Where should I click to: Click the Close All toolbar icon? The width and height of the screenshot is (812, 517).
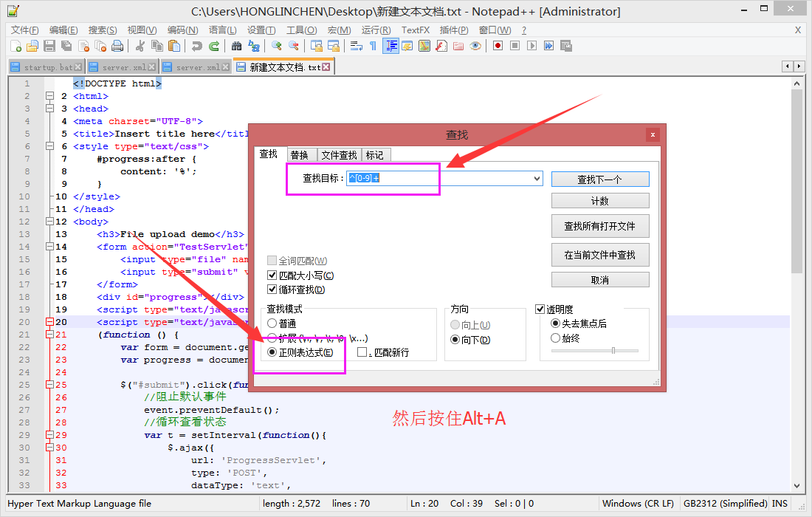[x=100, y=46]
